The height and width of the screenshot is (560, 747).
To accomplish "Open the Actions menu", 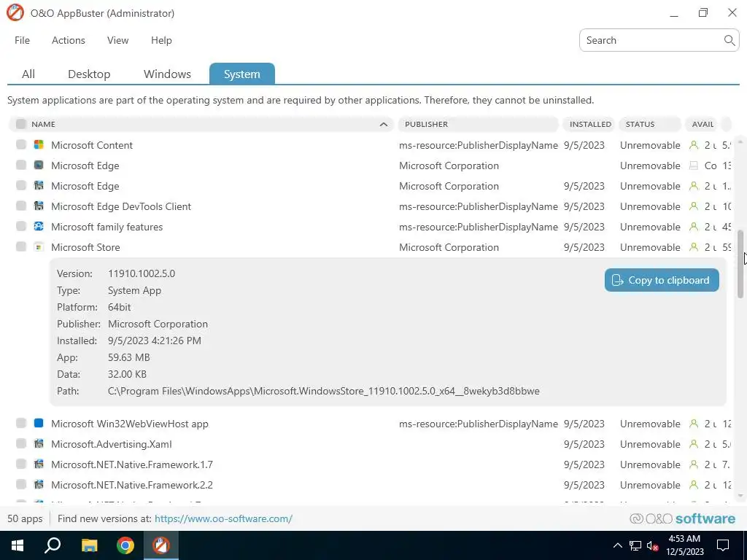I will pyautogui.click(x=68, y=41).
